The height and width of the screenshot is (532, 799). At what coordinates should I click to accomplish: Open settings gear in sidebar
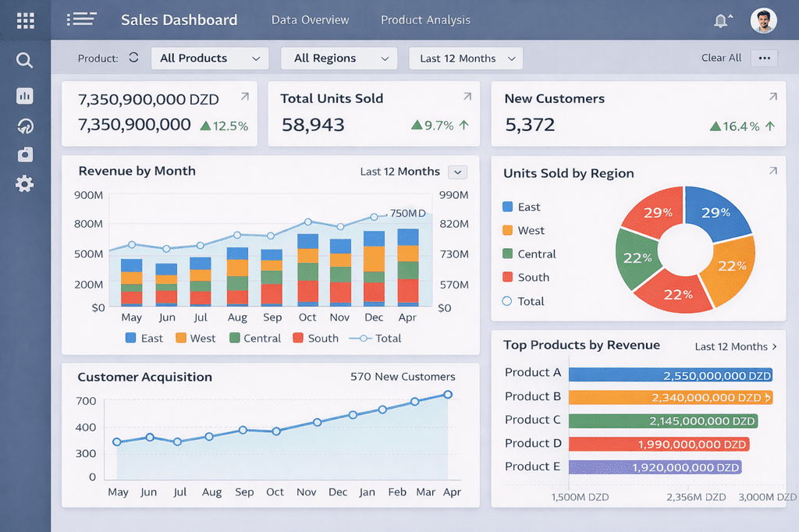point(25,184)
